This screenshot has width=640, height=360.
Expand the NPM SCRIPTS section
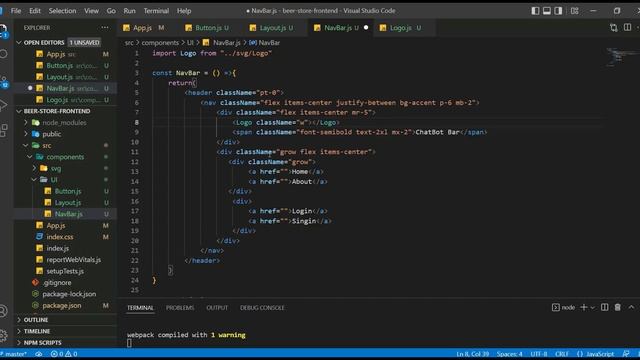click(x=66, y=342)
